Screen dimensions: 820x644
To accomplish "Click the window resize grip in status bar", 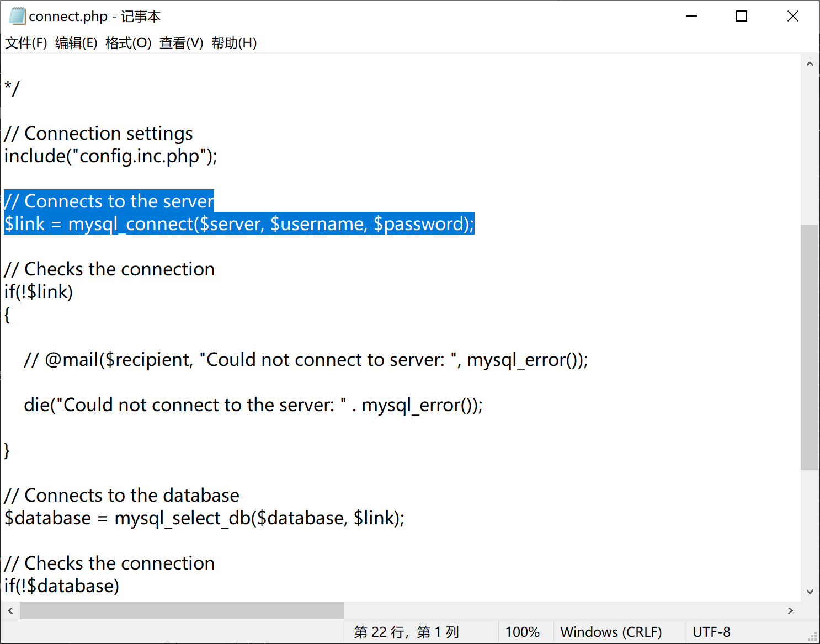I will [812, 636].
